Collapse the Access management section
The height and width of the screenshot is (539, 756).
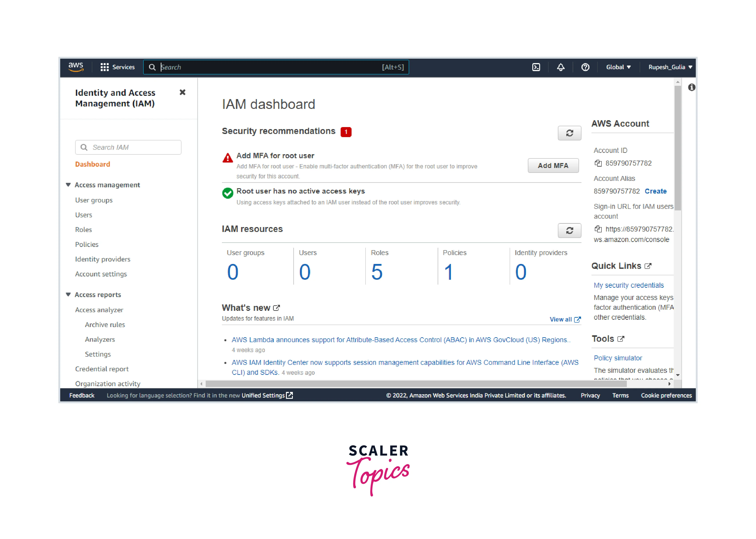(x=68, y=185)
